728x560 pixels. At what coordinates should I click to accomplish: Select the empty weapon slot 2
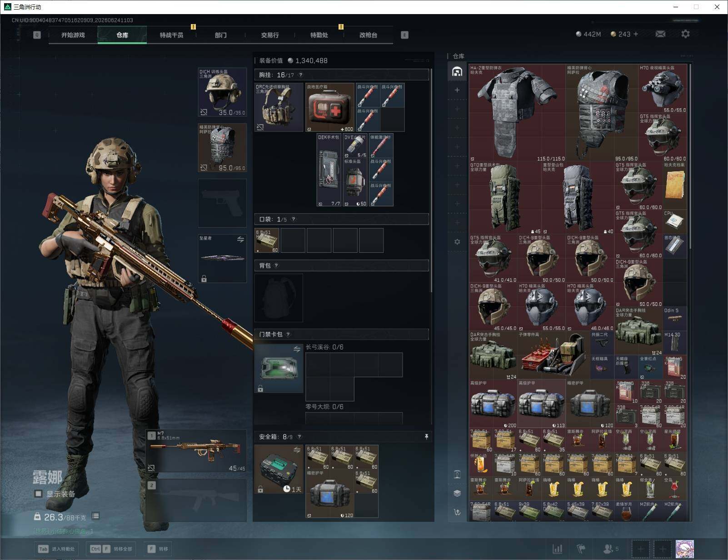point(196,500)
